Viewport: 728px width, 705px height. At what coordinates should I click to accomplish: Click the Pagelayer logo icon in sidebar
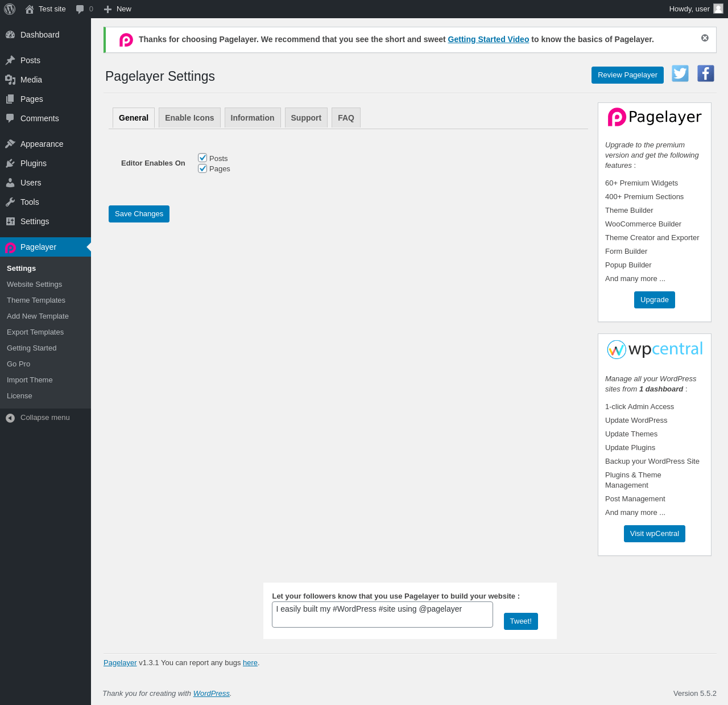click(10, 248)
